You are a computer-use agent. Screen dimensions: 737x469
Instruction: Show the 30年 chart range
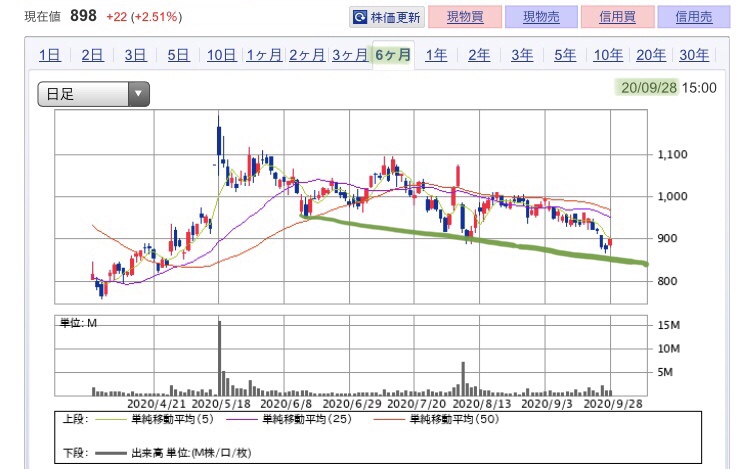[694, 55]
